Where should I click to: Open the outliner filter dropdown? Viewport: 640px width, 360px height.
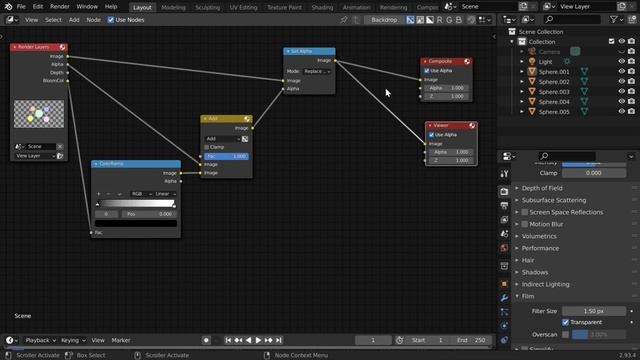(x=616, y=19)
